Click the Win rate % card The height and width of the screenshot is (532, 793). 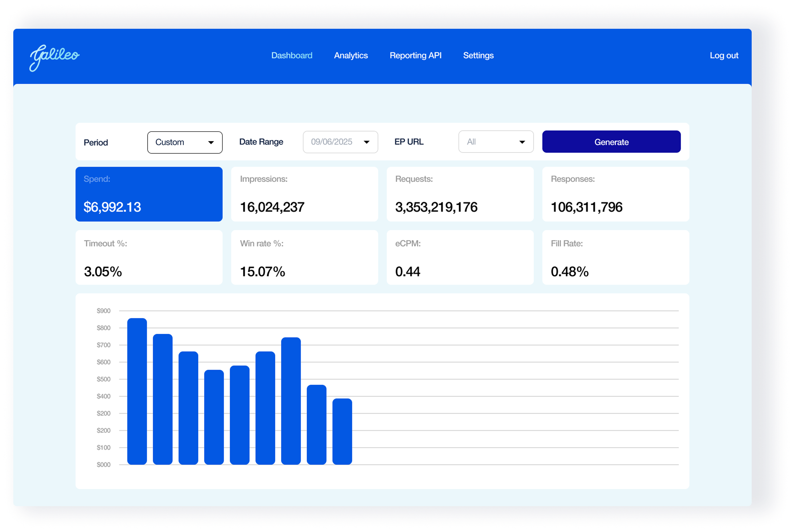pyautogui.click(x=304, y=258)
